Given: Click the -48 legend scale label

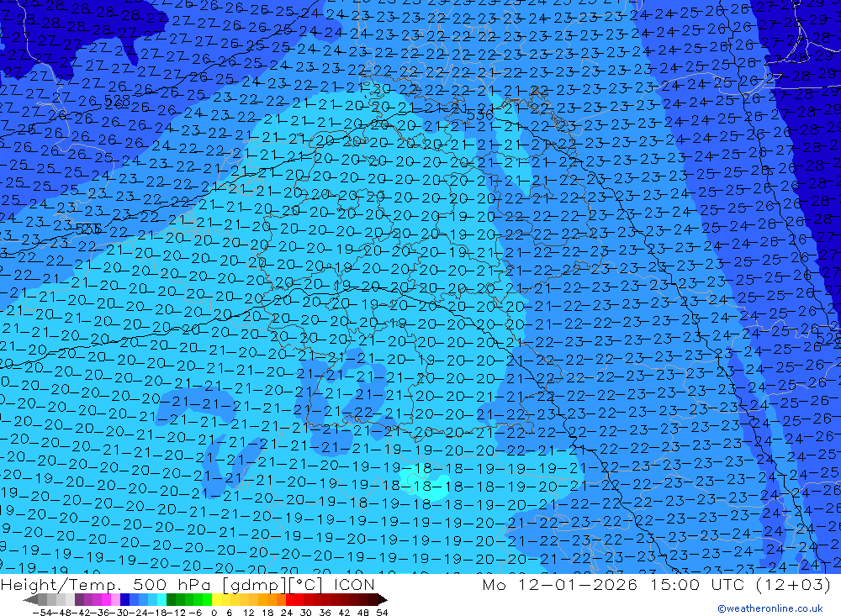Looking at the screenshot, I should click(62, 613).
